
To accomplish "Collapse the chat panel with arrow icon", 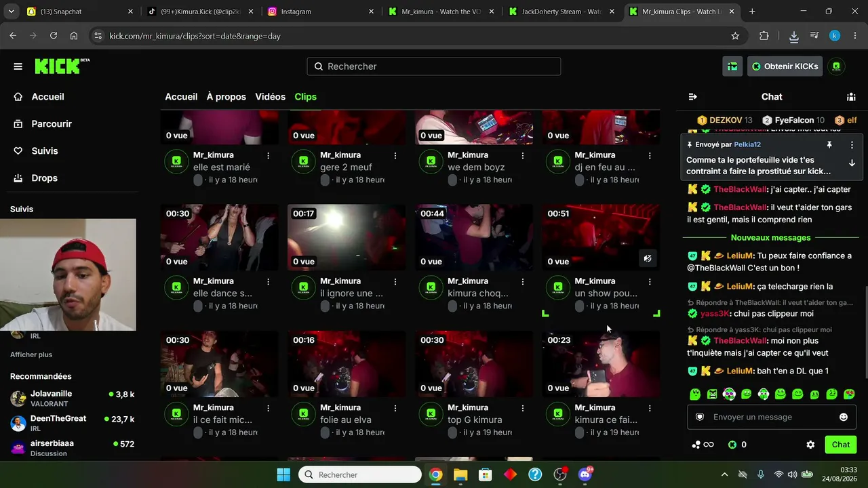I will [692, 97].
